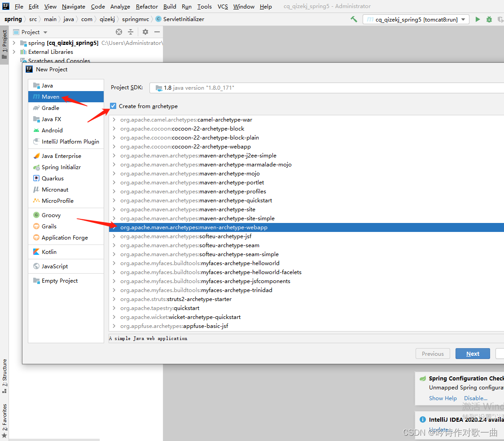The width and height of the screenshot is (504, 441).
Task: Choose Grails project type
Action: point(66,227)
